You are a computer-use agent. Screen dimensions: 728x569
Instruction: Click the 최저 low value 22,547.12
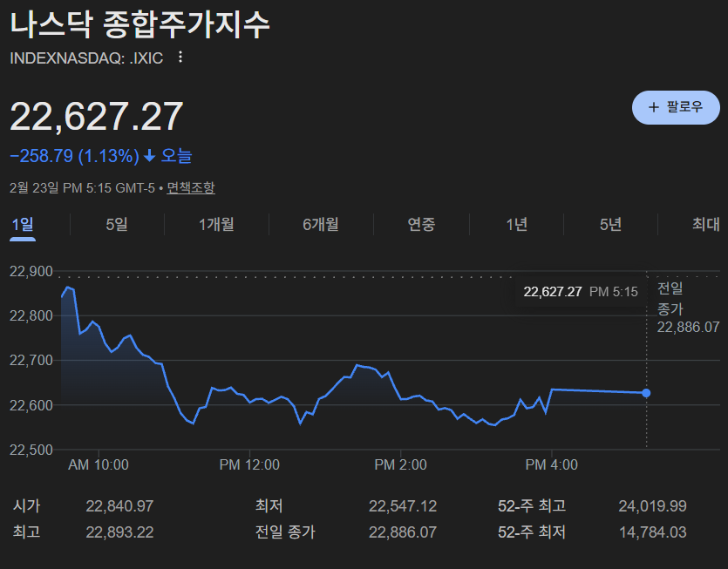tap(402, 506)
